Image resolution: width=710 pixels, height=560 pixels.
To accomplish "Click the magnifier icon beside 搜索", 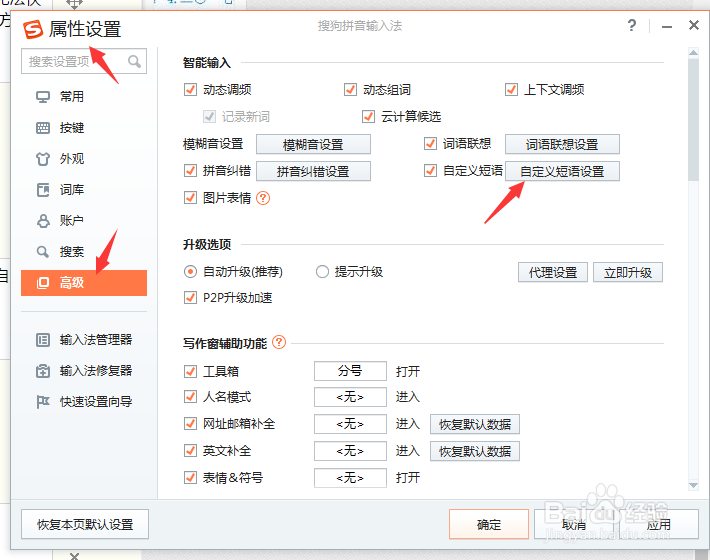I will pyautogui.click(x=43, y=252).
